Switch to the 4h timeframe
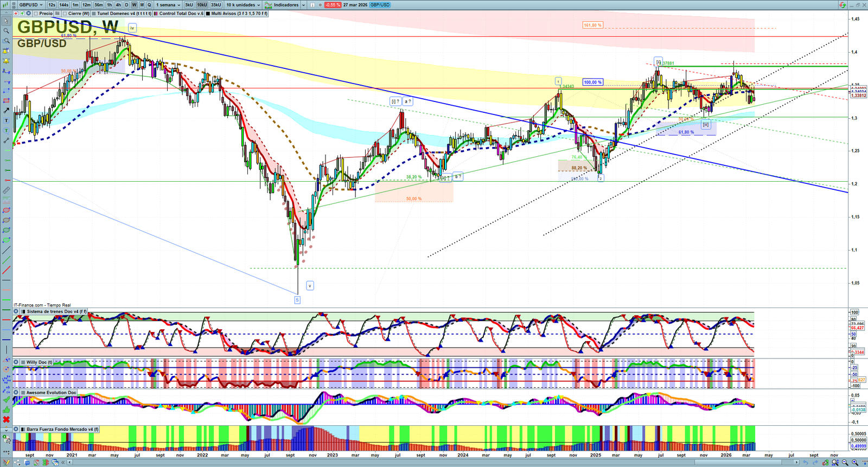This screenshot has width=868, height=467. 118,5
